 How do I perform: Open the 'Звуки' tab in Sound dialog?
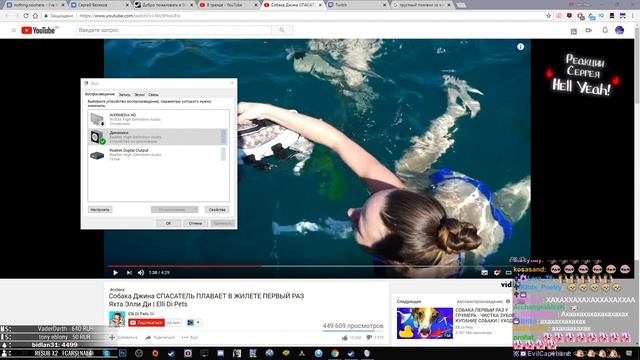click(140, 95)
